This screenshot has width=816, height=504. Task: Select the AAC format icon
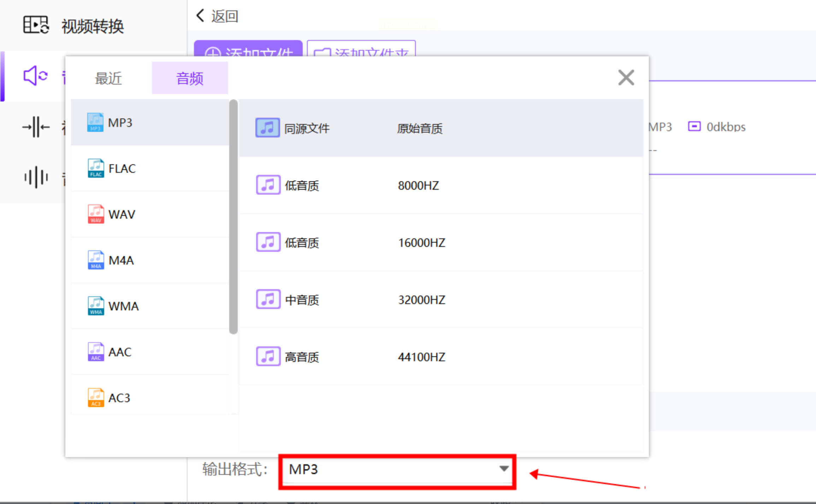[x=95, y=352]
